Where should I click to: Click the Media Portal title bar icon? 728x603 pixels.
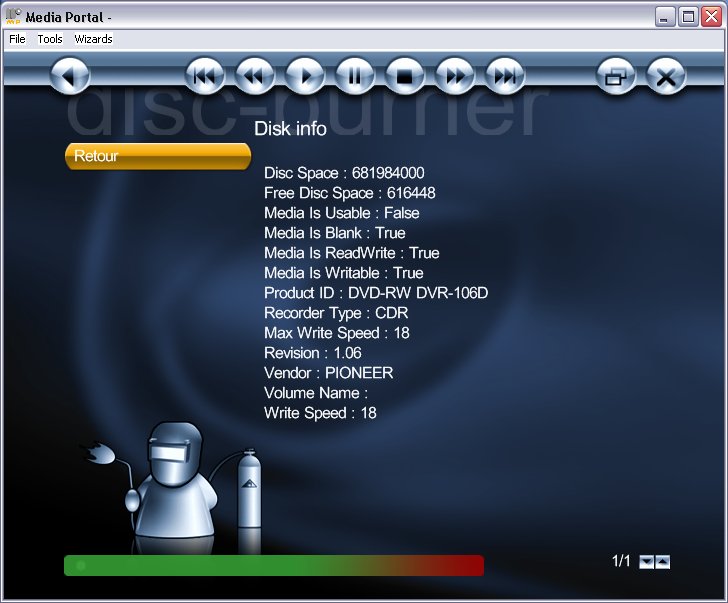click(13, 16)
